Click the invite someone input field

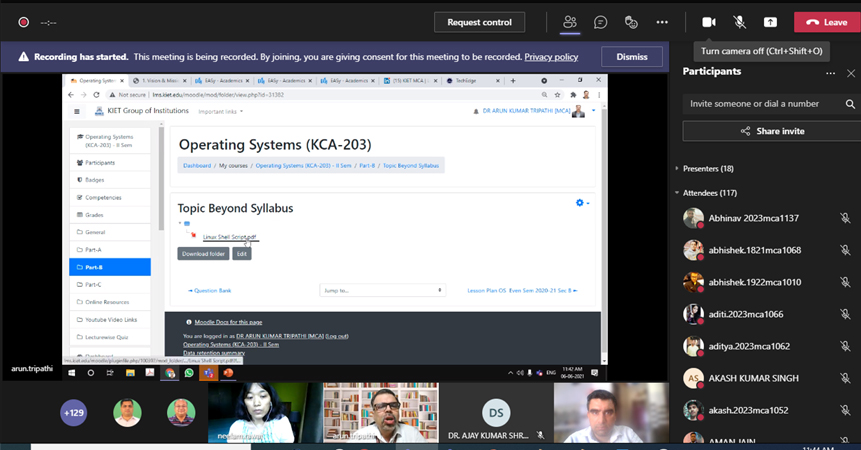762,104
